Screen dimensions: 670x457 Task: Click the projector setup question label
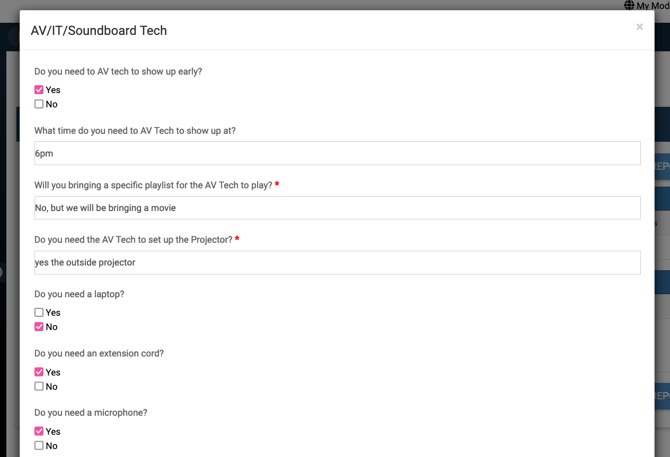point(133,239)
